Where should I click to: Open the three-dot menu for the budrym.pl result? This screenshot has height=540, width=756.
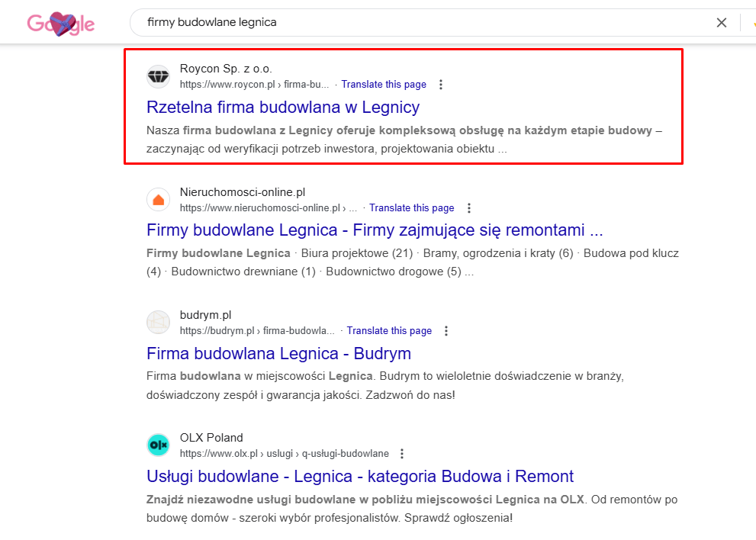click(446, 330)
